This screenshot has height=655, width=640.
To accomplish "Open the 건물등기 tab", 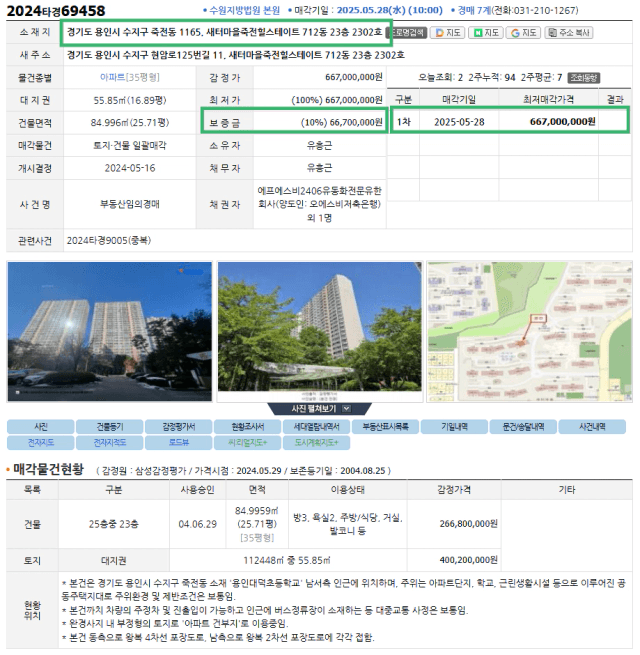I will pyautogui.click(x=110, y=427).
